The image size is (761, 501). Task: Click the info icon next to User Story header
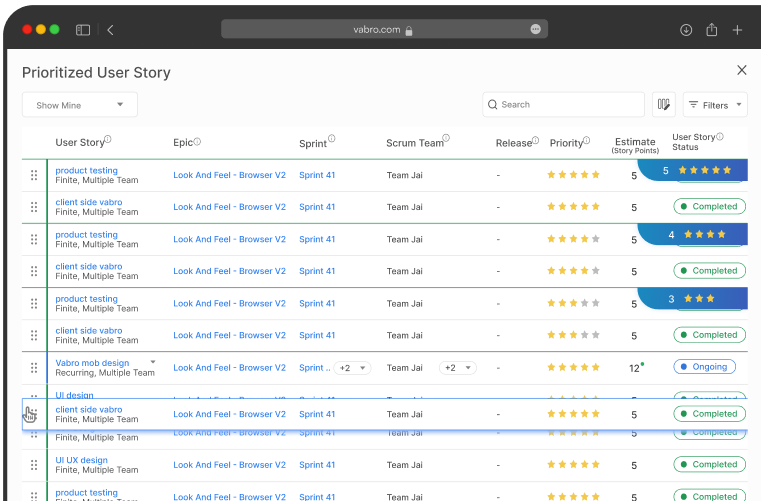[x=108, y=140]
